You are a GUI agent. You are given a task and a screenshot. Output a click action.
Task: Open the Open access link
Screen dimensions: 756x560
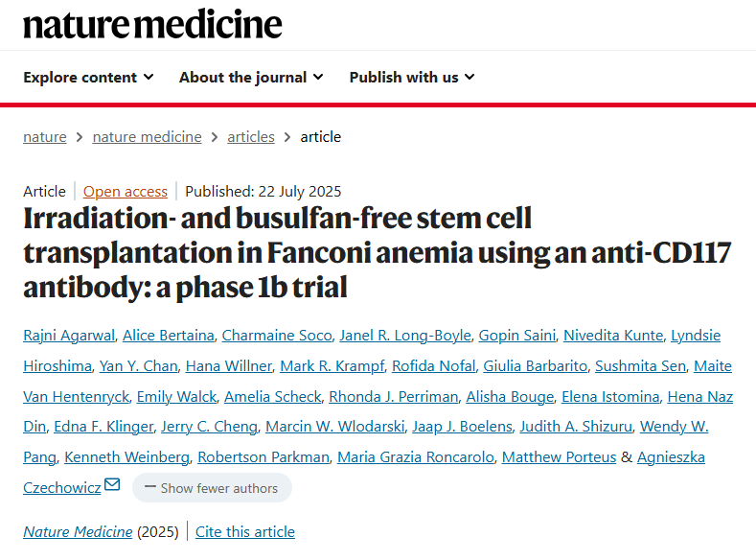coord(126,192)
